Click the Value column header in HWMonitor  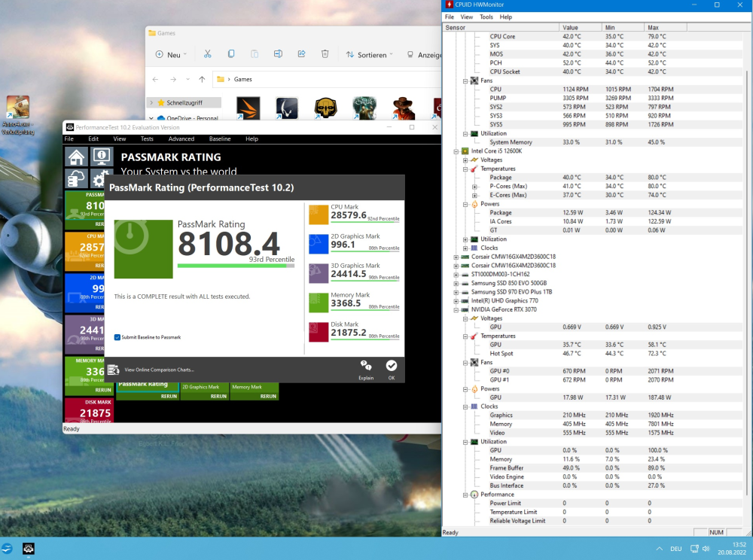tap(570, 27)
